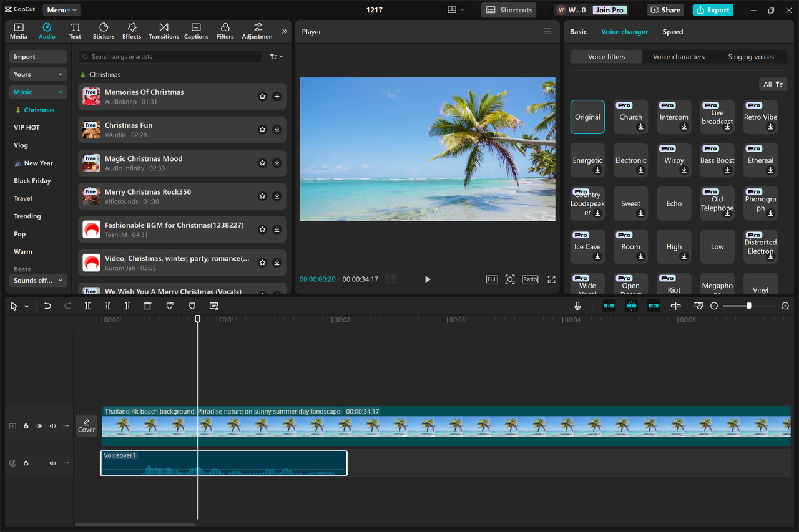Zoom in the timeline
This screenshot has width=799, height=532.
click(x=785, y=306)
